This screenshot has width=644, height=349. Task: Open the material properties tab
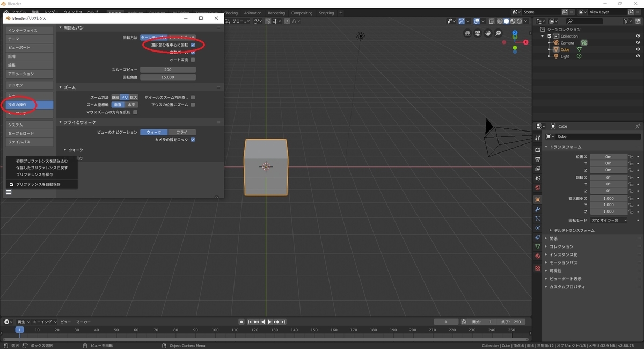point(538,256)
